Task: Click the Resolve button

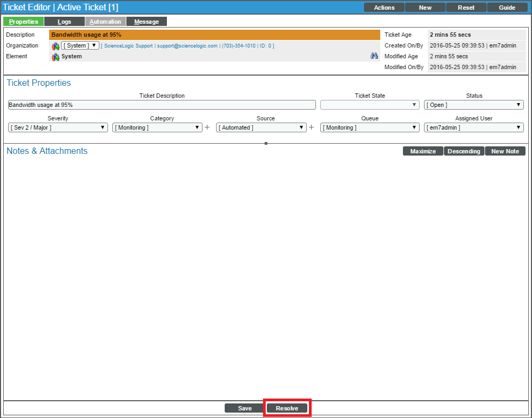Action: [287, 408]
